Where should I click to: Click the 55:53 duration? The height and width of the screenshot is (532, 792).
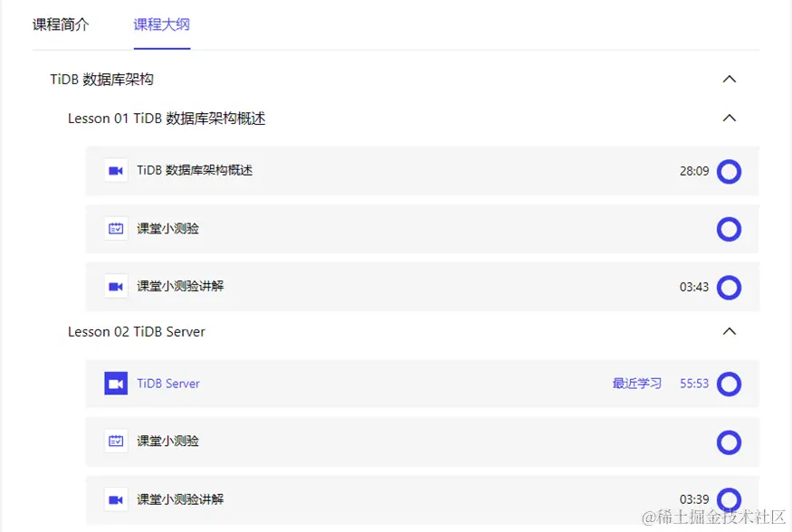pos(694,384)
